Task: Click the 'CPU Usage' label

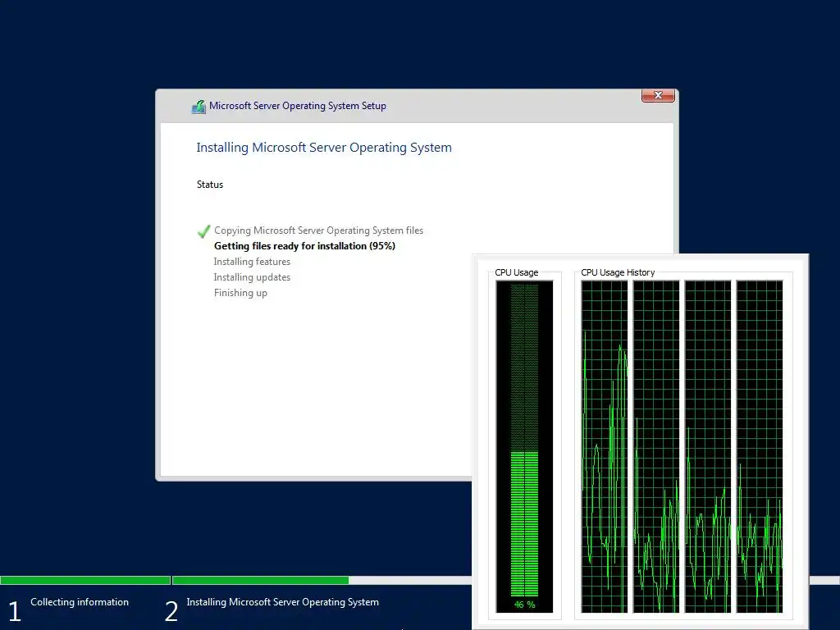Action: (x=517, y=272)
